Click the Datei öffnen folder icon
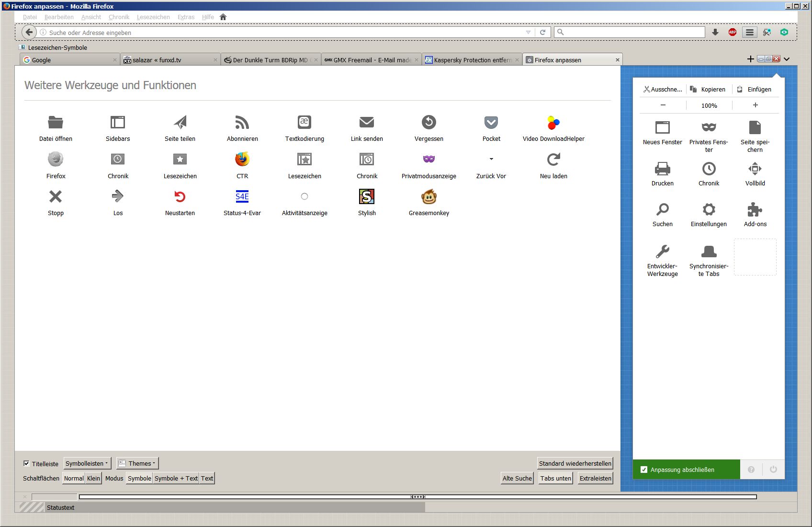 [x=56, y=122]
